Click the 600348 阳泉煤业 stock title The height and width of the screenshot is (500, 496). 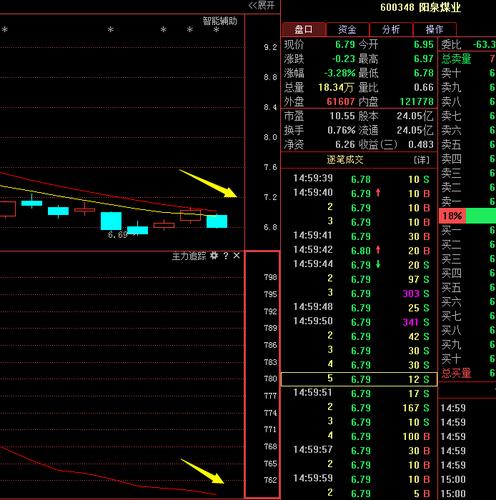(420, 7)
